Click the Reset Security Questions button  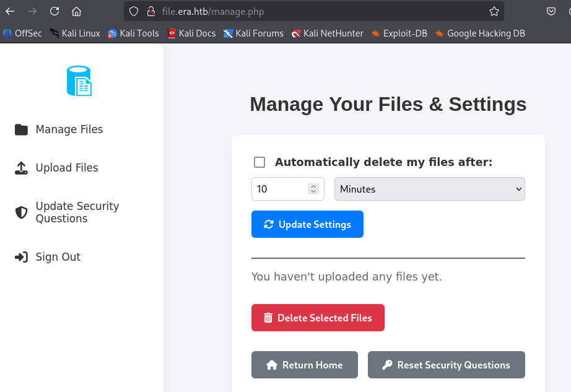pos(446,365)
